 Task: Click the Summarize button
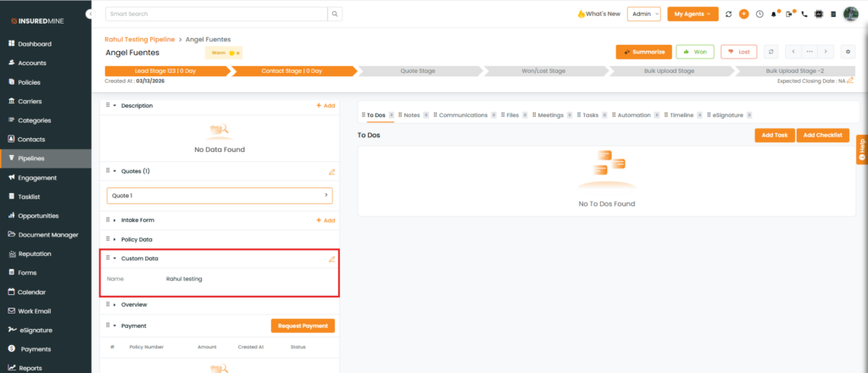click(643, 52)
